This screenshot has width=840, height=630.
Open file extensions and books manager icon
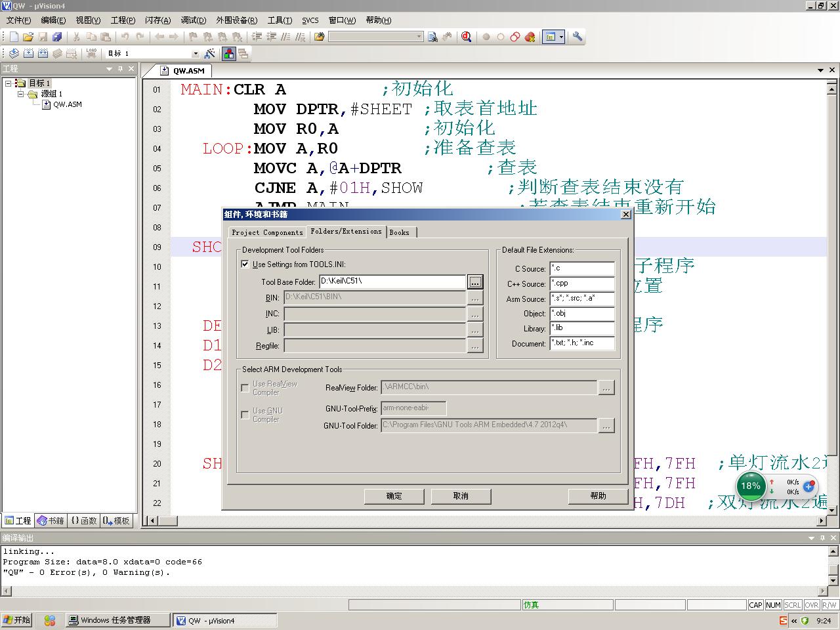click(228, 53)
